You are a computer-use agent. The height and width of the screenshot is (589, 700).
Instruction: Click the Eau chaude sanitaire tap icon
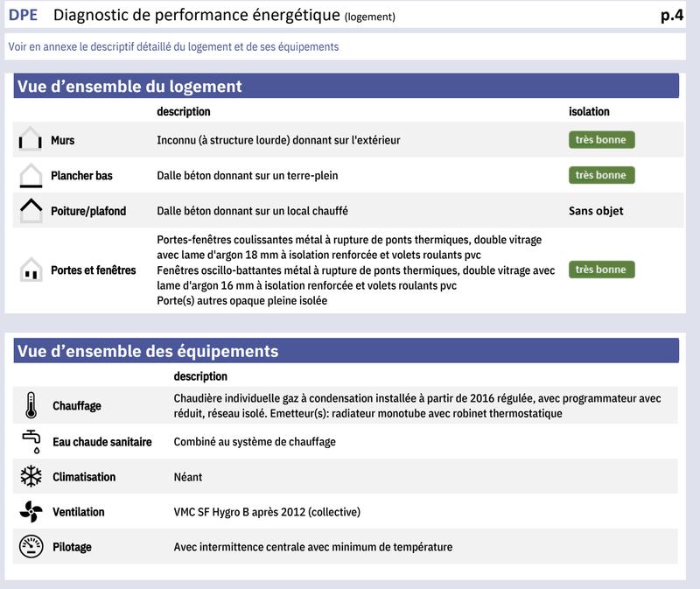[x=31, y=441]
